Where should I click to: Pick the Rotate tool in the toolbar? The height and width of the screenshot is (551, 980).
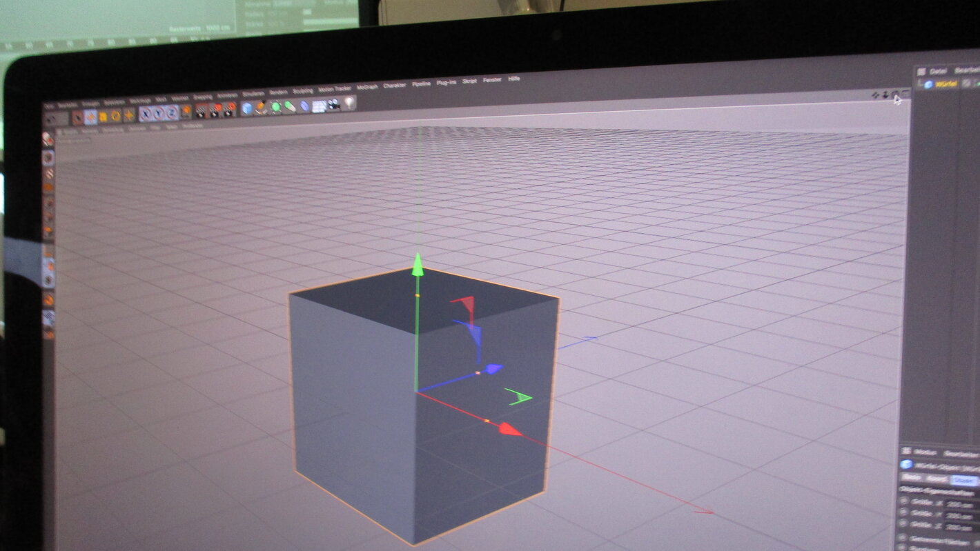tap(116, 116)
